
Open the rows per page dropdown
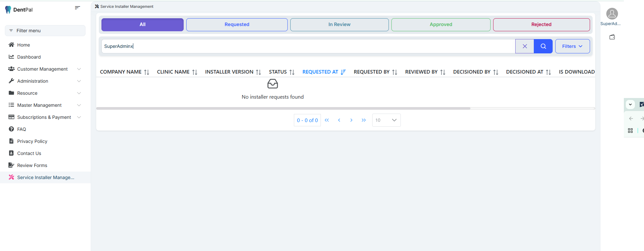(x=386, y=120)
